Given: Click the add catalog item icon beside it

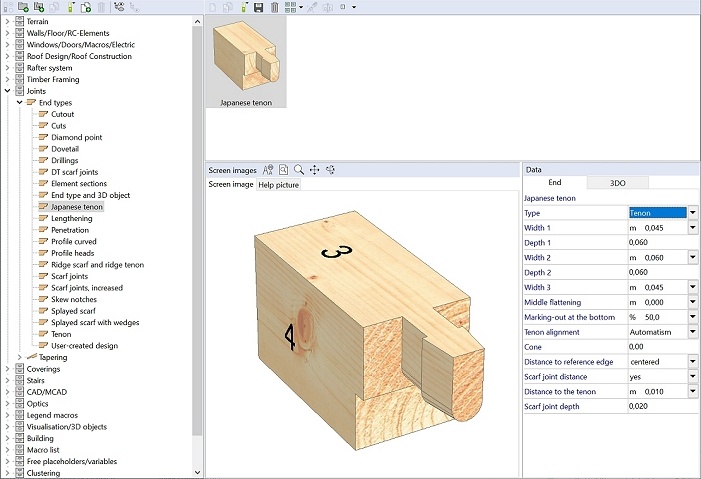Looking at the screenshot, I should [39, 7].
